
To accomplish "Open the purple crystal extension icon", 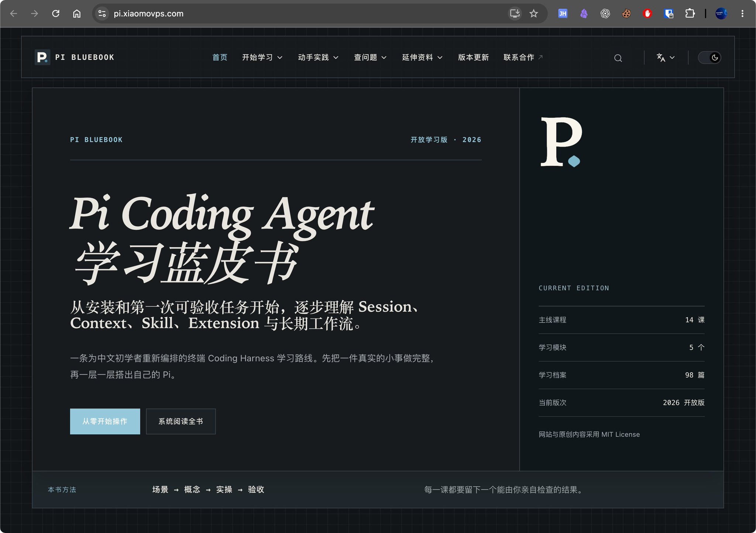I will [584, 14].
